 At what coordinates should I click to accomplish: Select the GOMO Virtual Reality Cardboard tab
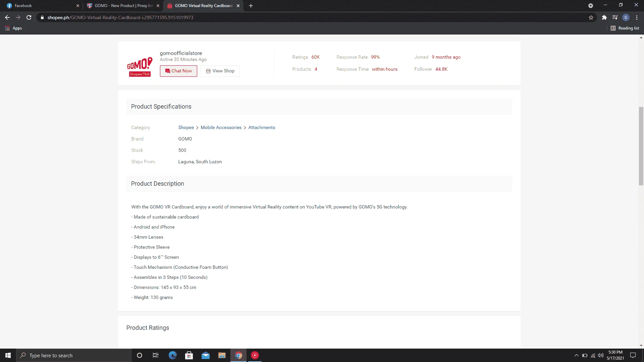tap(204, 6)
